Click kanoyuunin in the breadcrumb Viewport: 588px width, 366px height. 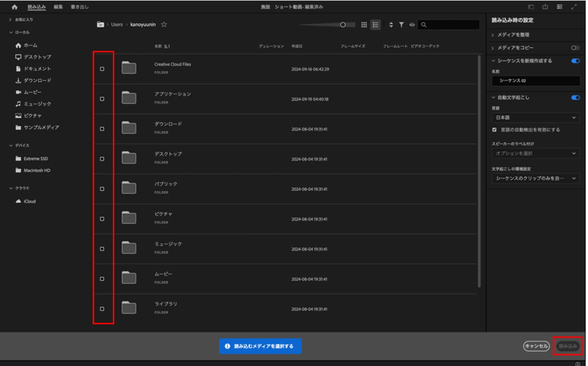tap(143, 25)
